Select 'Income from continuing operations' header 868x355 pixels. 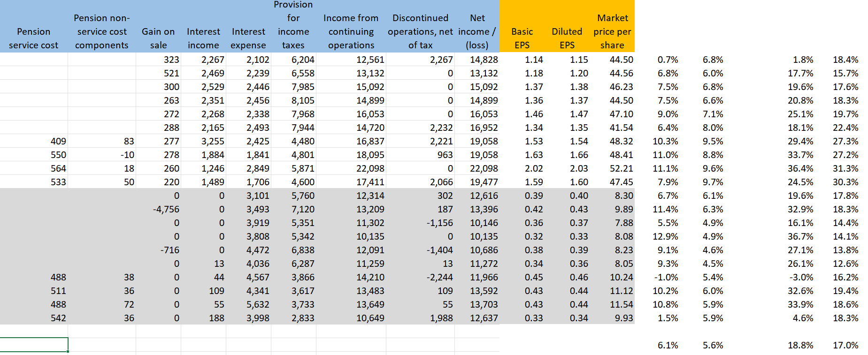(x=351, y=31)
